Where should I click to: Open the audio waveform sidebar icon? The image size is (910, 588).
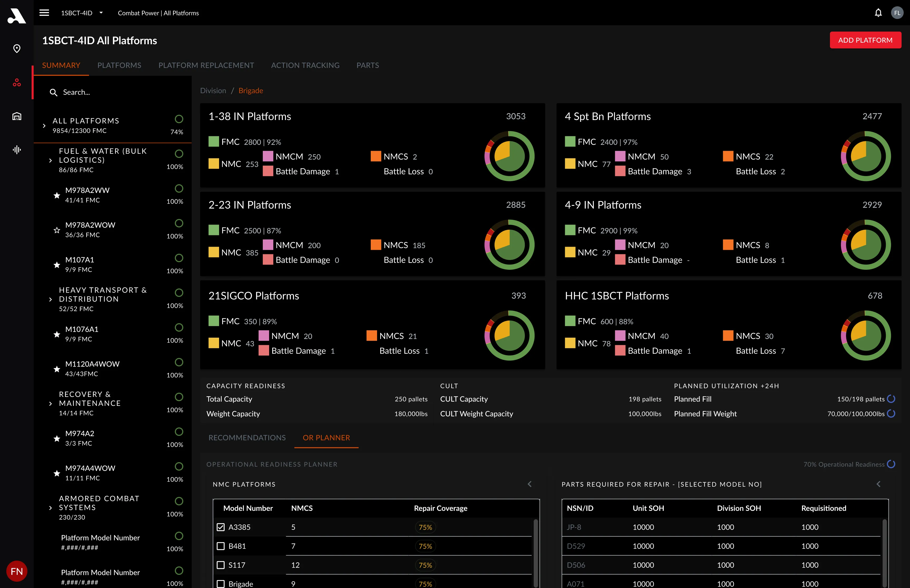[x=17, y=150]
